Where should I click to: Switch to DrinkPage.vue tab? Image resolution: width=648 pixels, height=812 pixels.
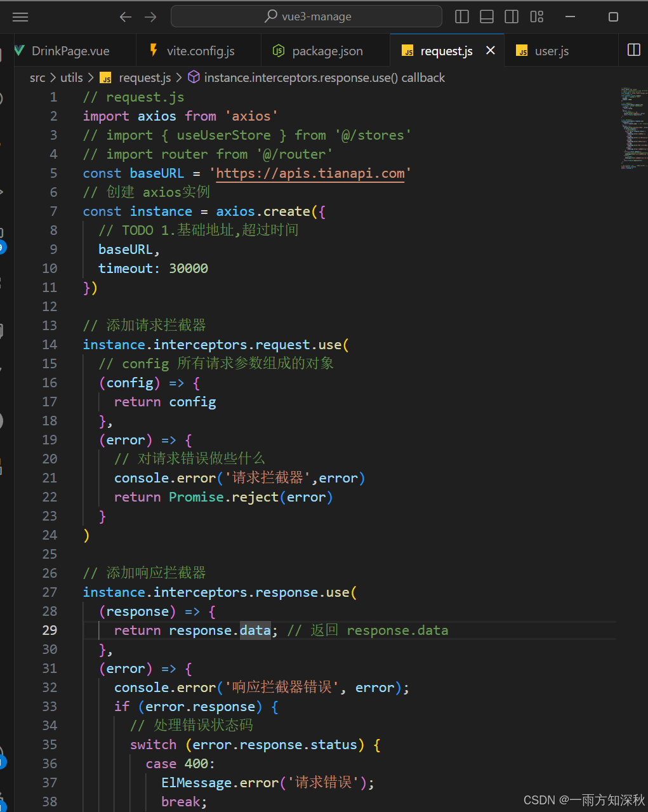(70, 51)
